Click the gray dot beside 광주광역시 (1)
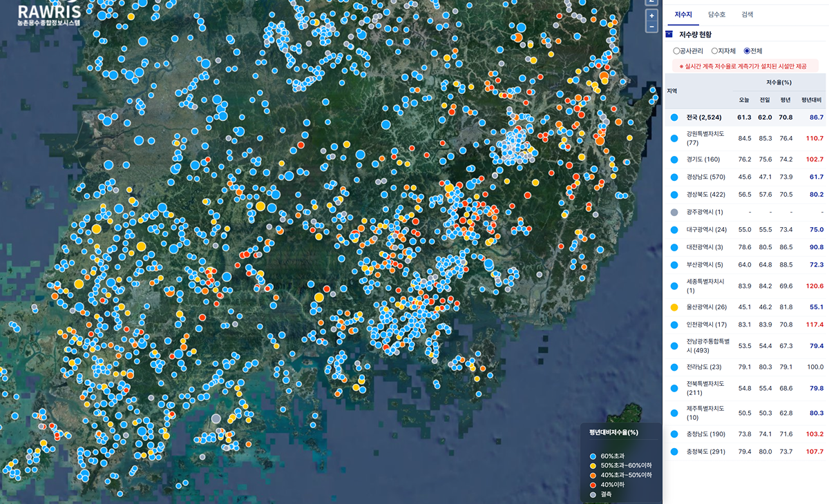The height and width of the screenshot is (504, 829). [x=674, y=212]
